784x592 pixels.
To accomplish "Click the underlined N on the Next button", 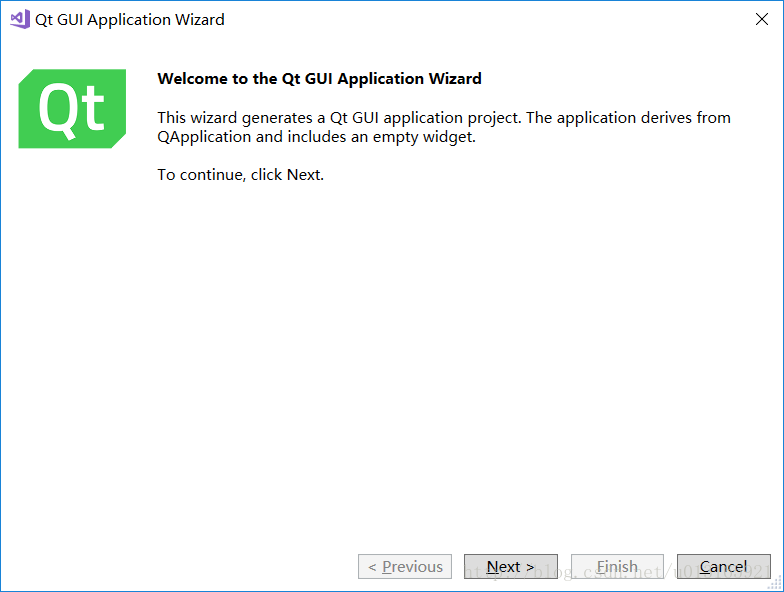I will click(493, 567).
